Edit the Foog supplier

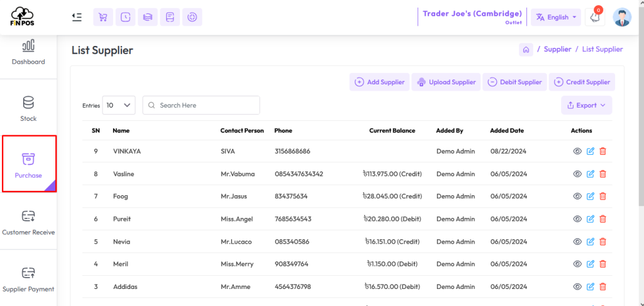590,196
